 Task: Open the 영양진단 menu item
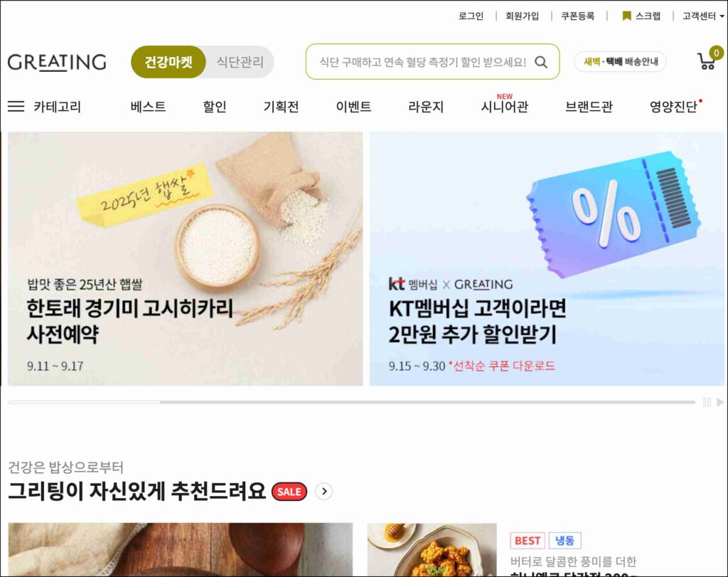tap(673, 107)
